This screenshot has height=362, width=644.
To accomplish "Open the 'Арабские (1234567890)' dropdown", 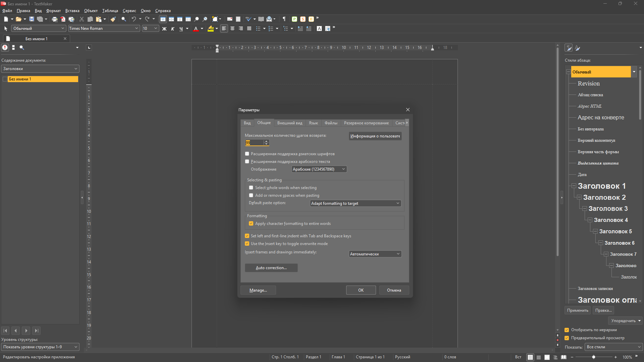I will click(x=319, y=169).
